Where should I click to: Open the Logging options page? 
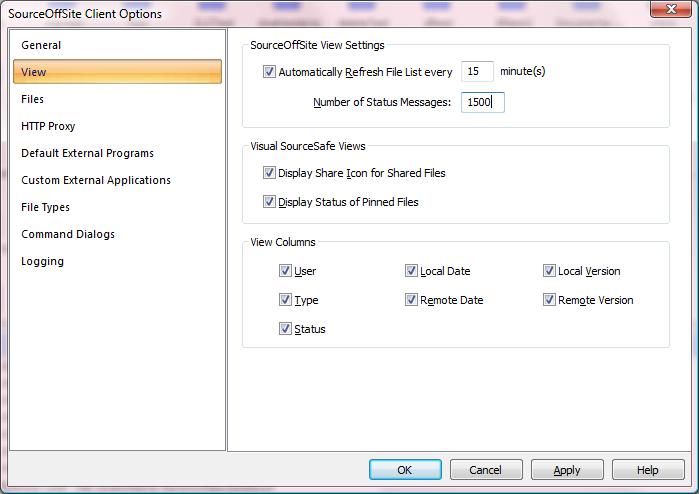42,261
